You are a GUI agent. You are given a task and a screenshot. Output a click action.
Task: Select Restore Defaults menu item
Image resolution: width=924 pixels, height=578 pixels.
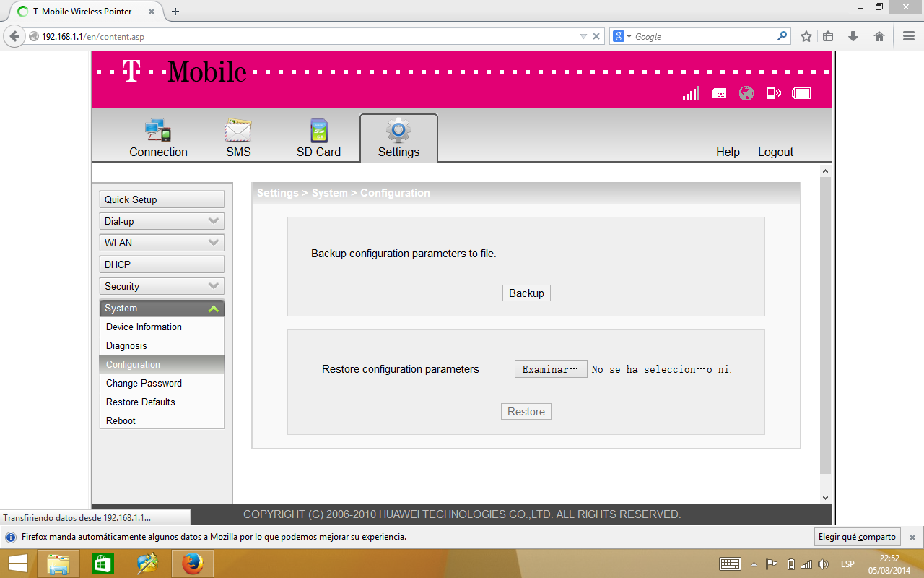point(141,402)
